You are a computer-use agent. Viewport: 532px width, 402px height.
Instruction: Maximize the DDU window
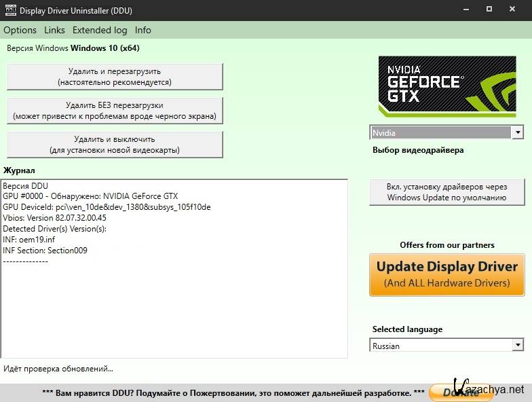(x=489, y=10)
